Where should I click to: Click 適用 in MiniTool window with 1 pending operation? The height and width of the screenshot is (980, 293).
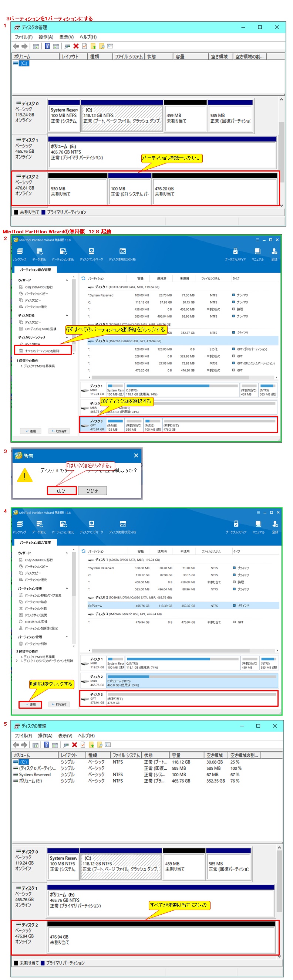(30, 431)
